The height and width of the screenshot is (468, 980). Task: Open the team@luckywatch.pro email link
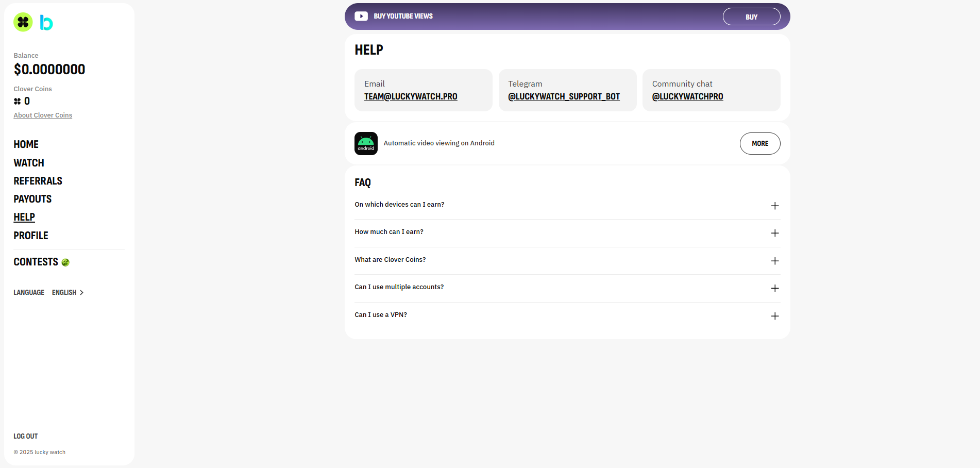(x=411, y=96)
